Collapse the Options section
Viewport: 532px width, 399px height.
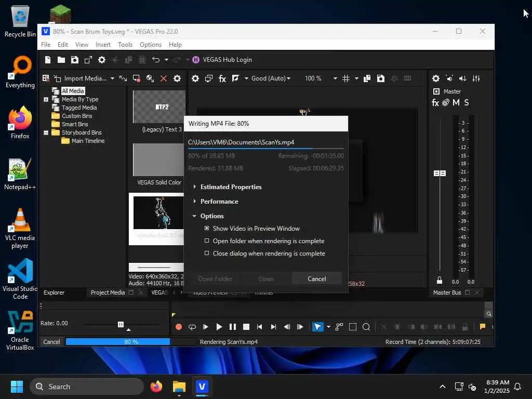point(194,216)
